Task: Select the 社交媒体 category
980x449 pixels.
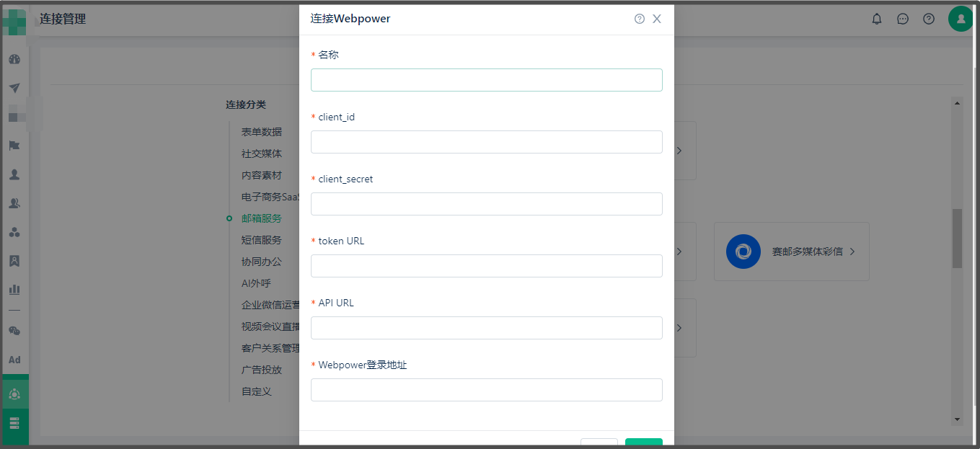Action: 262,154
